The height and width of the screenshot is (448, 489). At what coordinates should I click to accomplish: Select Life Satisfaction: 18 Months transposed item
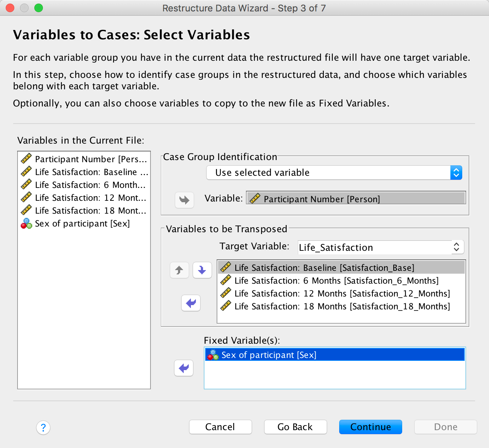tap(342, 307)
